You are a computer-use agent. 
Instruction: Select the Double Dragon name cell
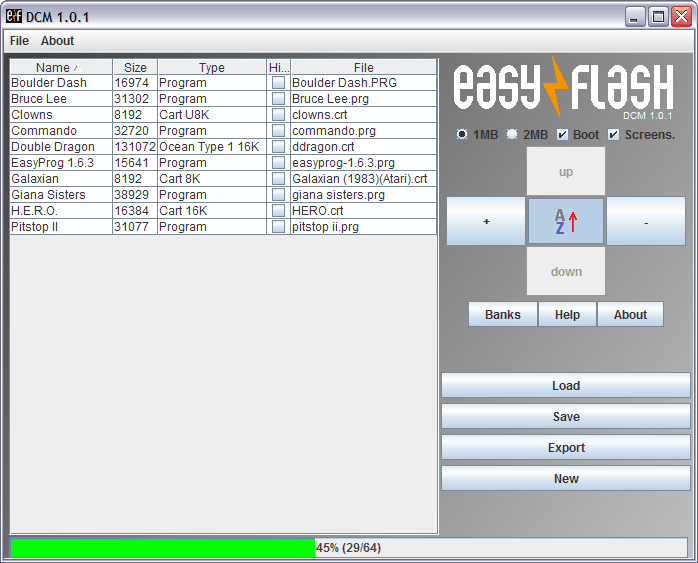pos(61,147)
